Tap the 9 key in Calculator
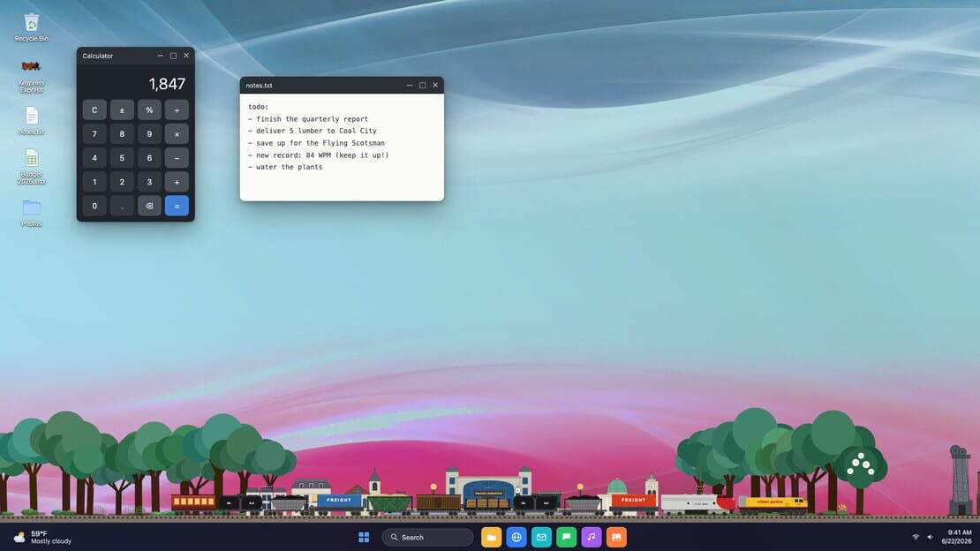Screen dimensions: 980x551 [x=149, y=134]
